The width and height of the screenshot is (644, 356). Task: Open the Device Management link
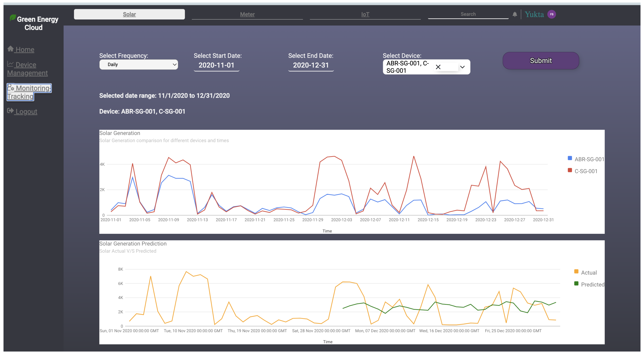[x=27, y=69]
